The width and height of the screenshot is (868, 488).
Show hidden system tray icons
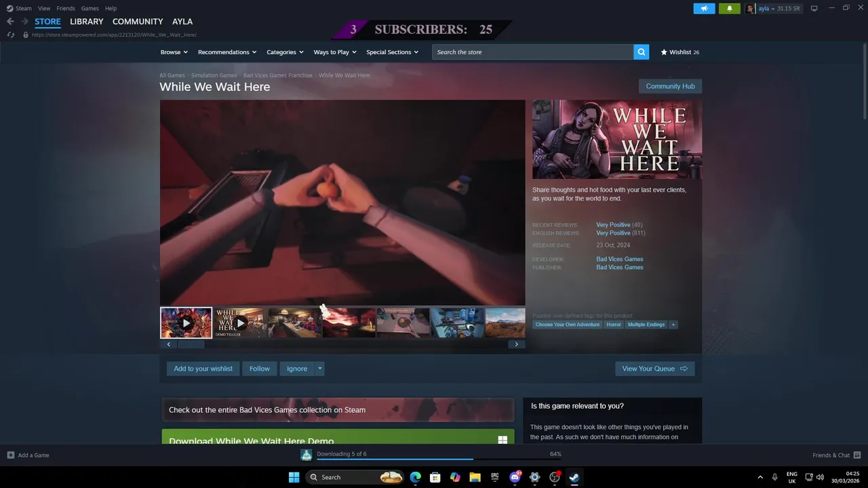pos(759,477)
